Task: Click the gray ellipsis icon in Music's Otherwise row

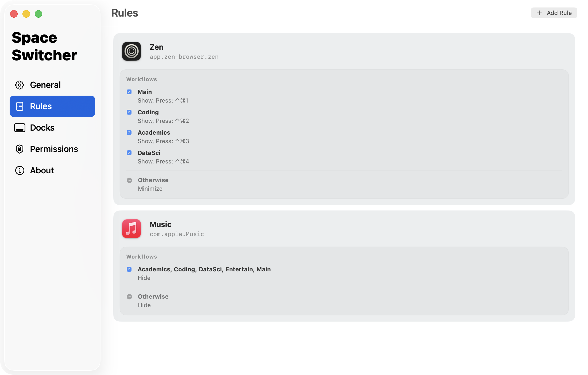Action: point(129,297)
